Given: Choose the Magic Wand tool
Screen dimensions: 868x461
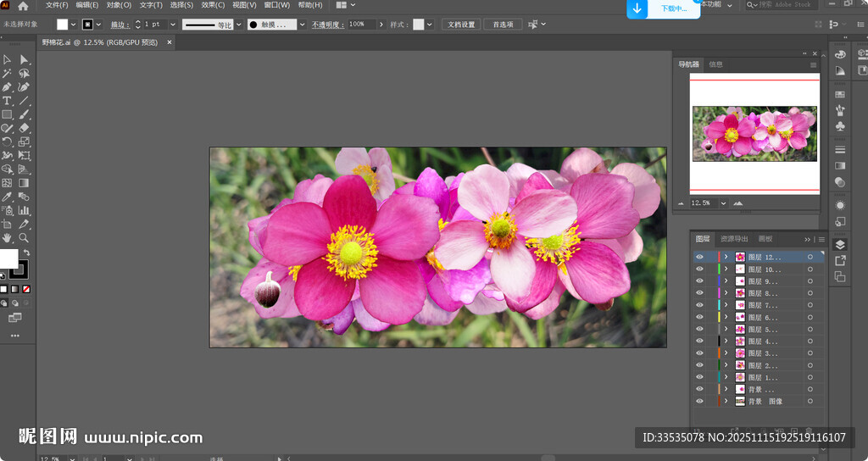Looking at the screenshot, I should pos(7,74).
